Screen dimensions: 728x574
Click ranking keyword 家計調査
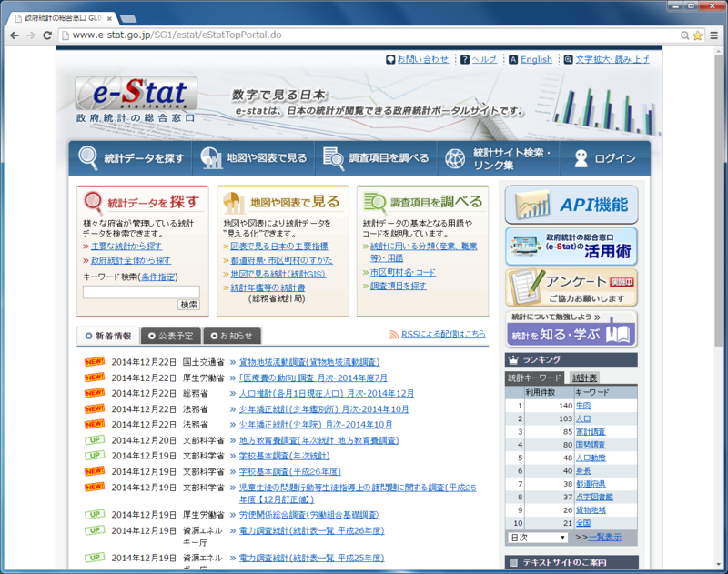[591, 431]
